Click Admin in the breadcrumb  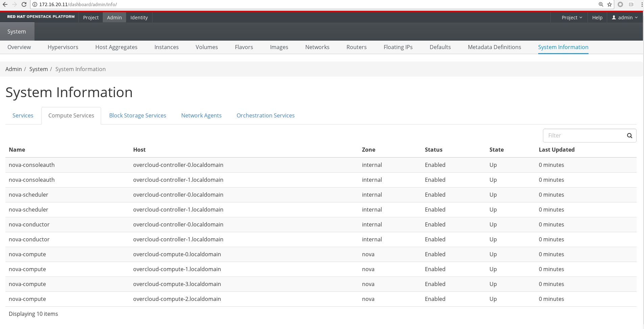point(14,69)
